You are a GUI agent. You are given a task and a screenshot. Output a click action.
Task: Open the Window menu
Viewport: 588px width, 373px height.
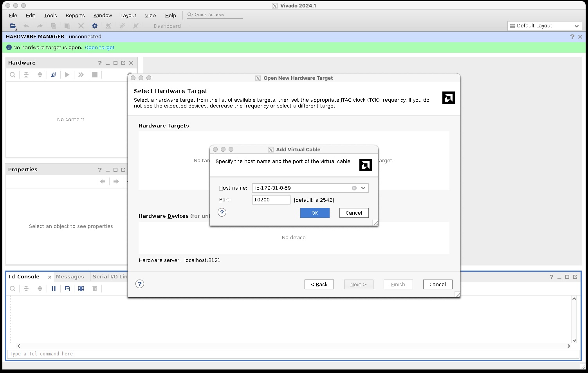point(103,16)
